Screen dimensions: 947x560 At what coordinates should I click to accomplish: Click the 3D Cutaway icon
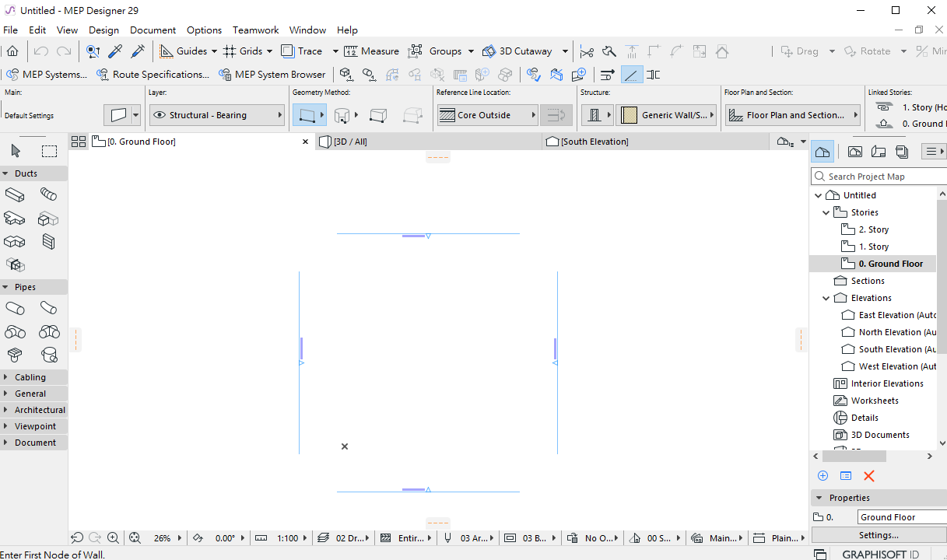489,51
